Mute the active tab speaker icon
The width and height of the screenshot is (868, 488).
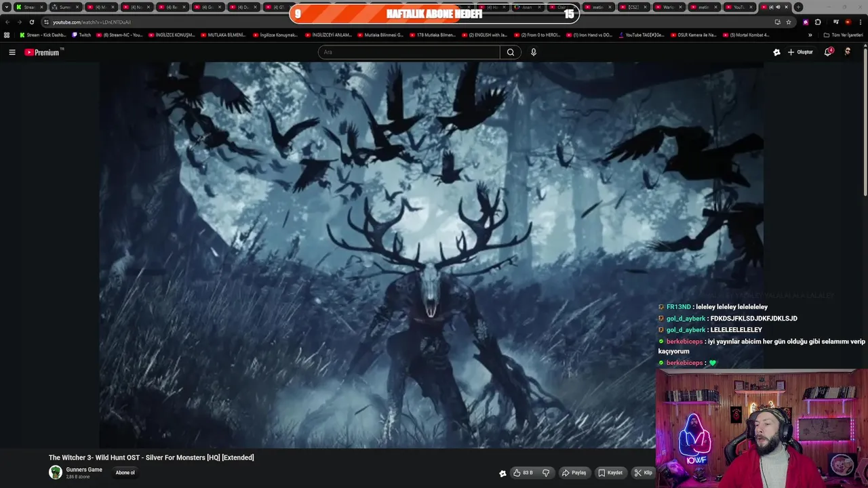tap(778, 7)
